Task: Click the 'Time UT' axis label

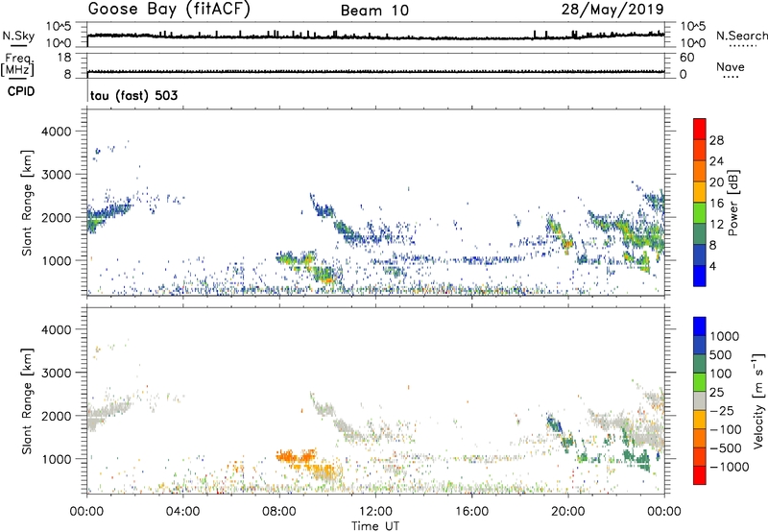Action: click(375, 526)
